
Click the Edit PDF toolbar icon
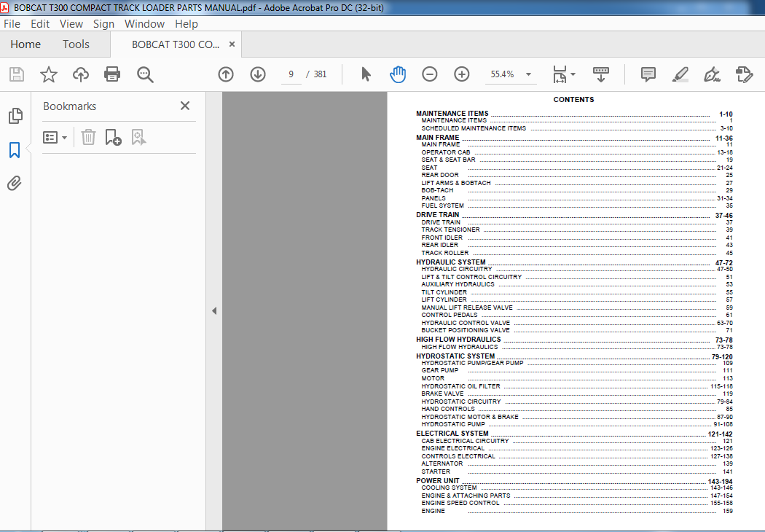click(x=744, y=74)
